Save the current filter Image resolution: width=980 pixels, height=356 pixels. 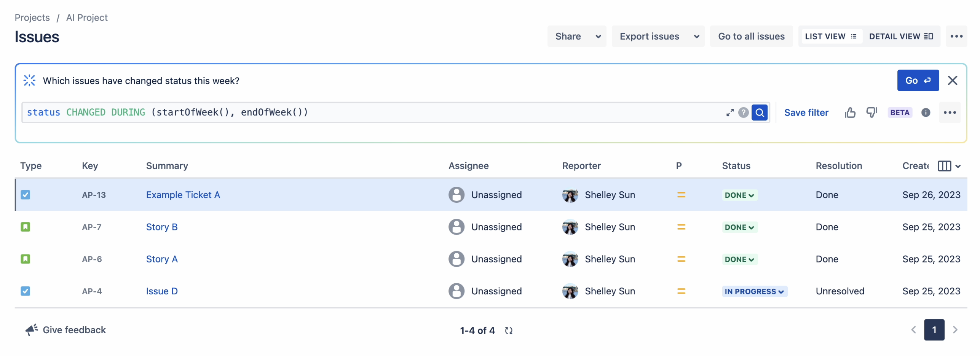coord(806,112)
